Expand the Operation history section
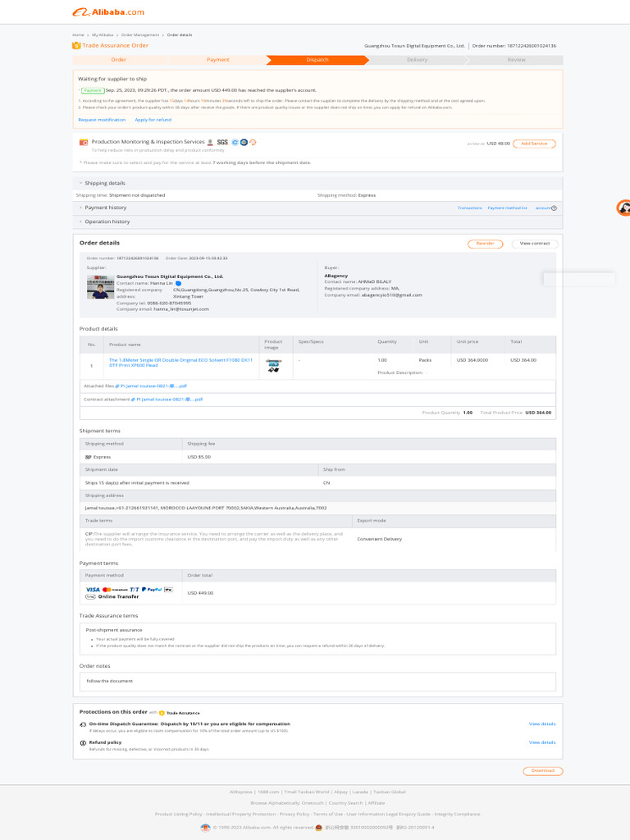The height and width of the screenshot is (840, 630). click(81, 221)
